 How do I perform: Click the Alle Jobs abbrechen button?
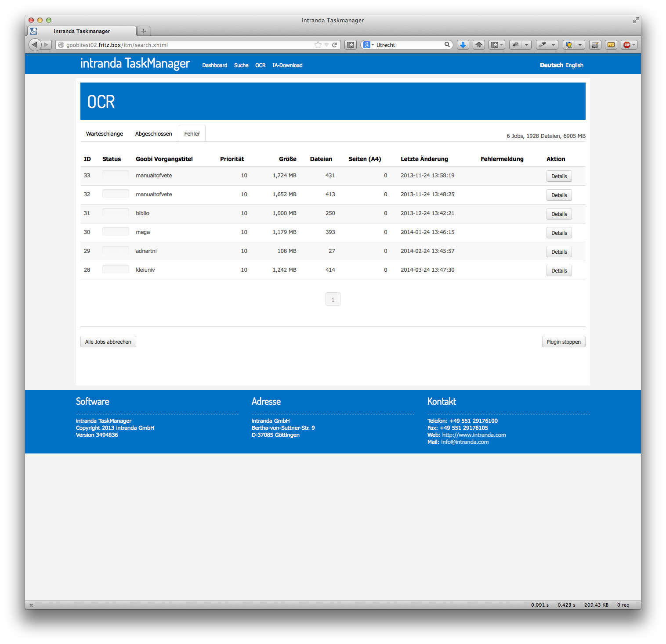[x=108, y=342]
